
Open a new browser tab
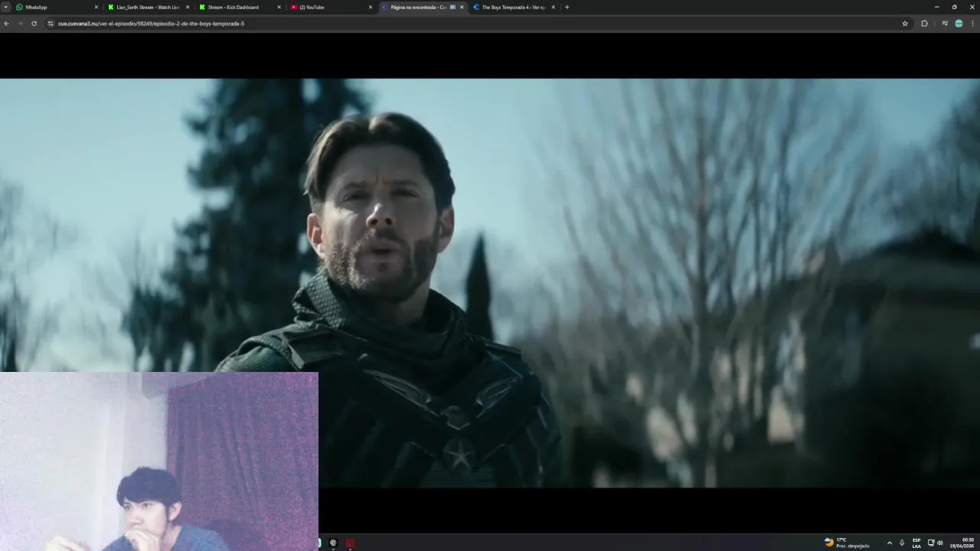[x=567, y=7]
